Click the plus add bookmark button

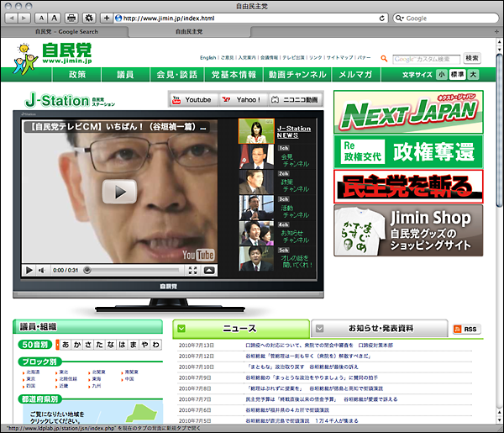106,18
